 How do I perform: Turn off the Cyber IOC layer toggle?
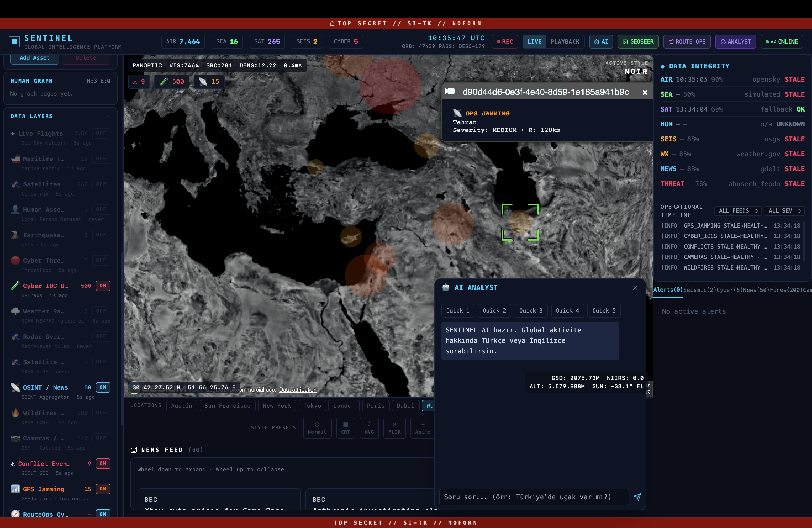point(103,286)
